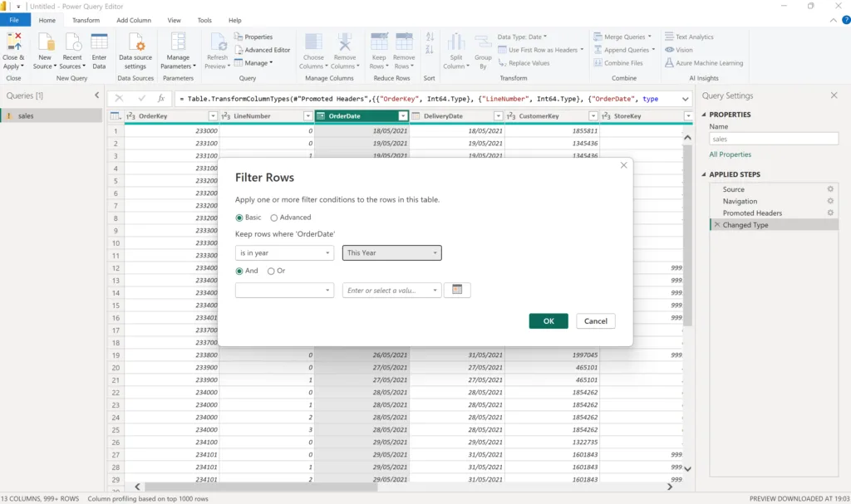Viewport: 851px width, 504px height.
Task: Open the LineNumber column filter dropdown
Action: click(307, 116)
